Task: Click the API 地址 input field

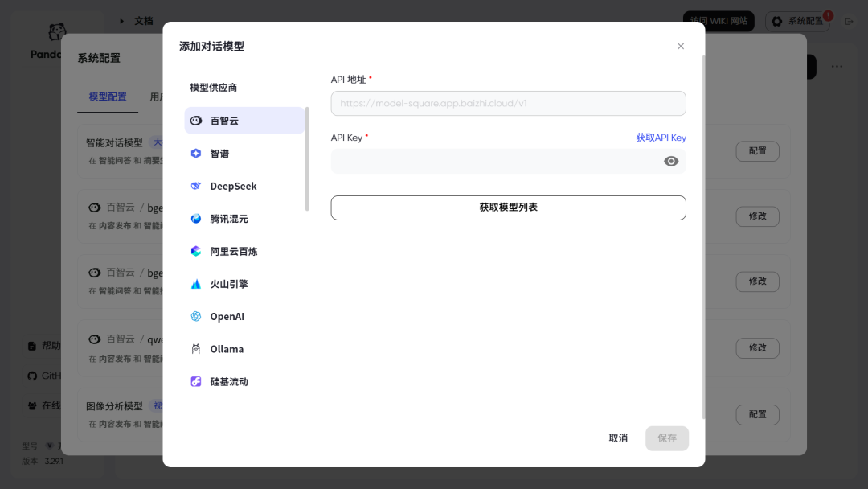Action: coord(508,104)
